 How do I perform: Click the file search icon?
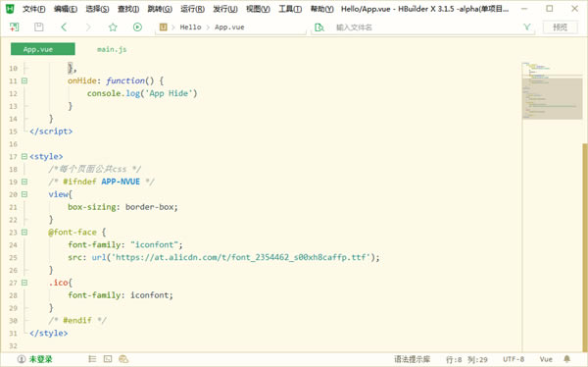319,27
